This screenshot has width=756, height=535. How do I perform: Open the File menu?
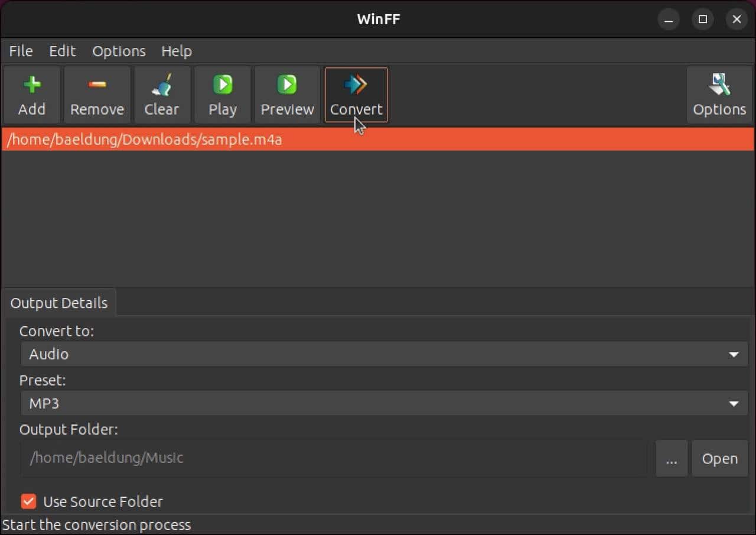click(x=21, y=51)
